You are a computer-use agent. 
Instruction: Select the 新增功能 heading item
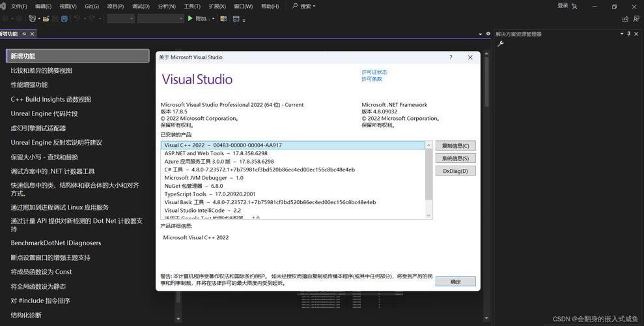[77, 56]
